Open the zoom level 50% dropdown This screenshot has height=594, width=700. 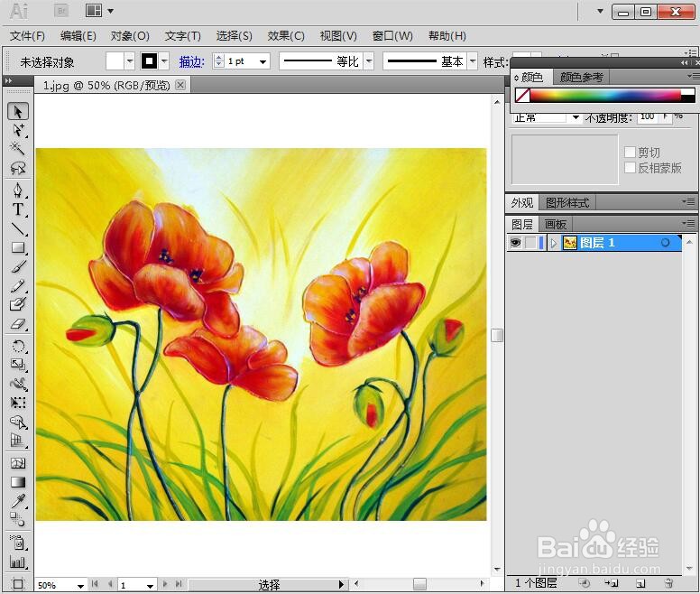tap(80, 586)
